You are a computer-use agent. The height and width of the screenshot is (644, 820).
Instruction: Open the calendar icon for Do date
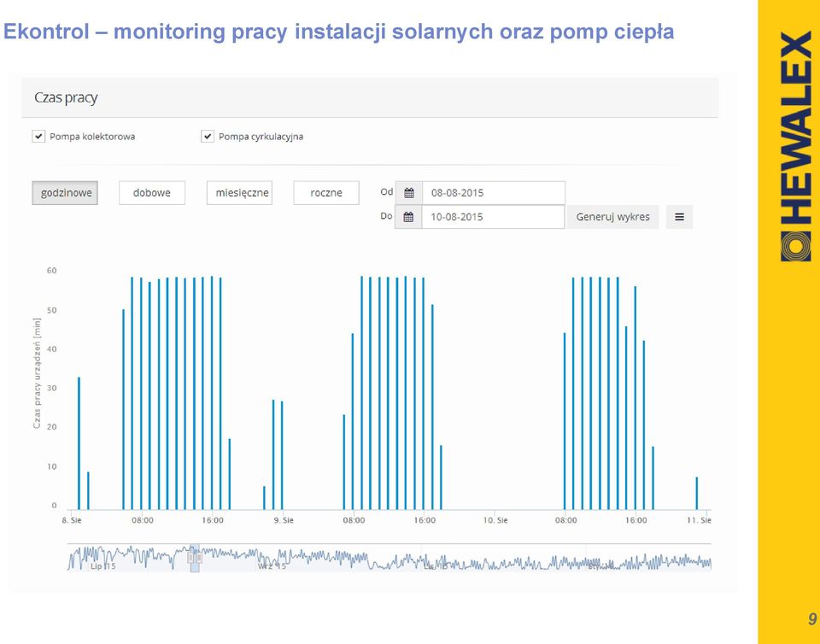click(408, 217)
